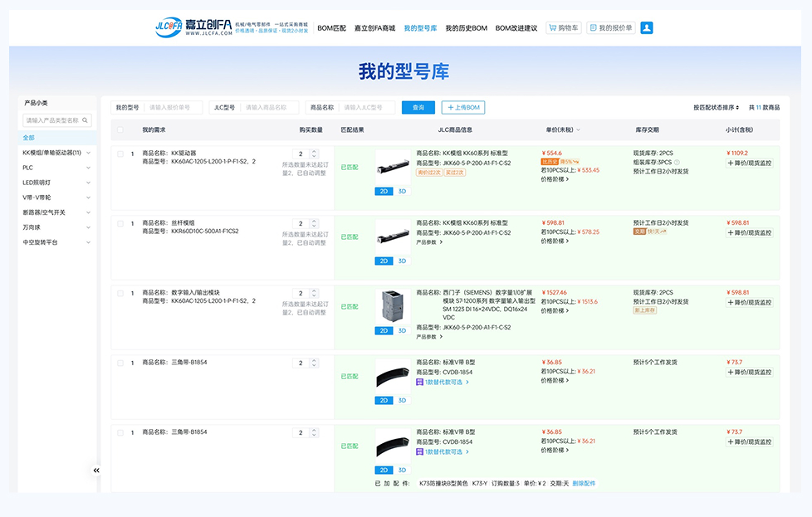Expand 价格阶梯 for first product row

pos(555,179)
